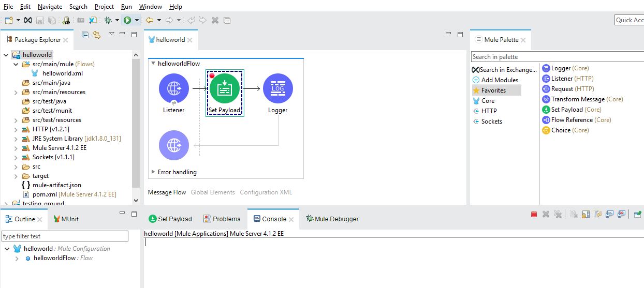Open the Run configurations dropdown arrow
Image resolution: width=644 pixels, height=288 pixels.
[137, 20]
